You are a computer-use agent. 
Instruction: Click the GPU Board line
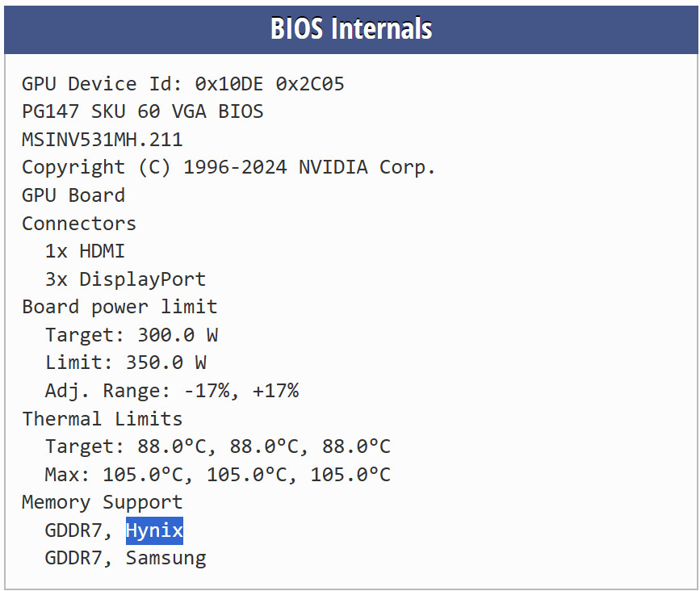click(73, 195)
